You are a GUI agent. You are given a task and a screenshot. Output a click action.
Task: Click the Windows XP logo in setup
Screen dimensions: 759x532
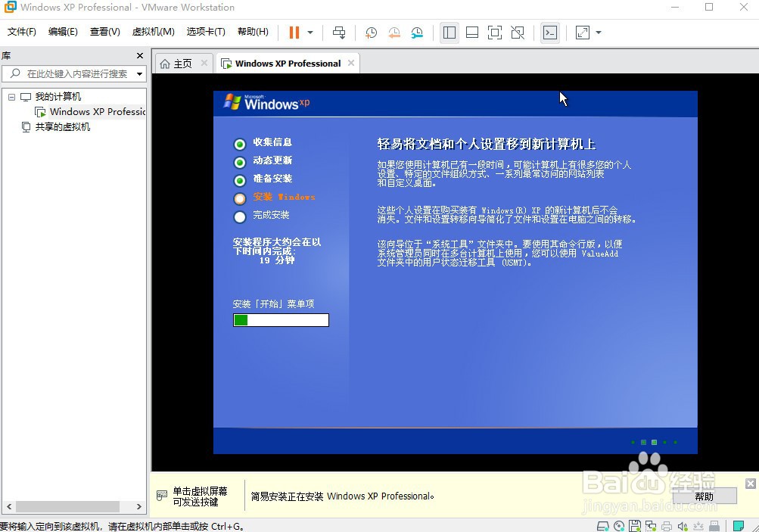coord(266,102)
